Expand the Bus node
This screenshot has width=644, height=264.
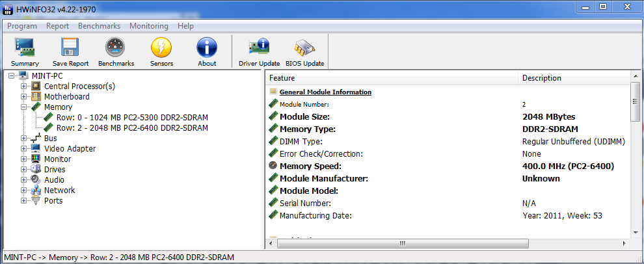(23, 139)
